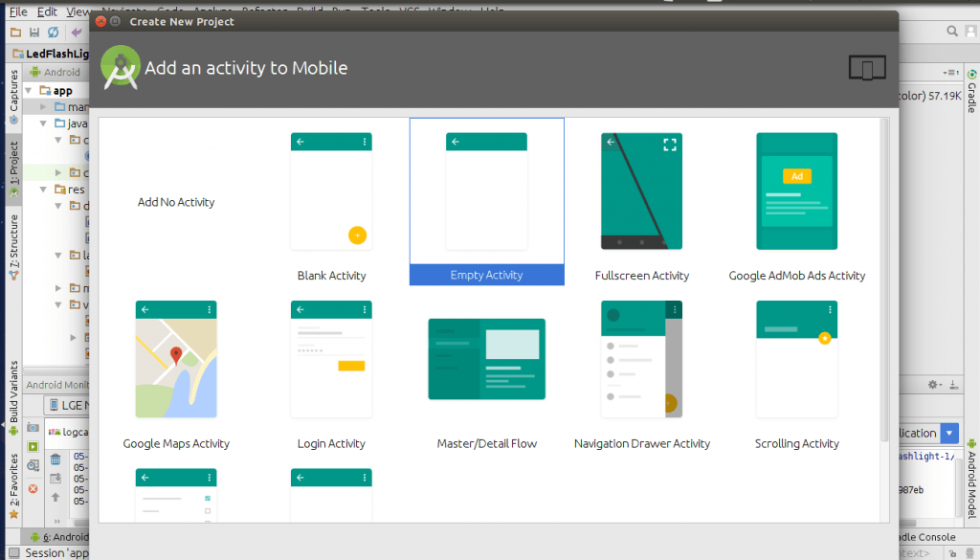The image size is (980, 560).
Task: Click the clear logcat trash icon
Action: pos(56,459)
